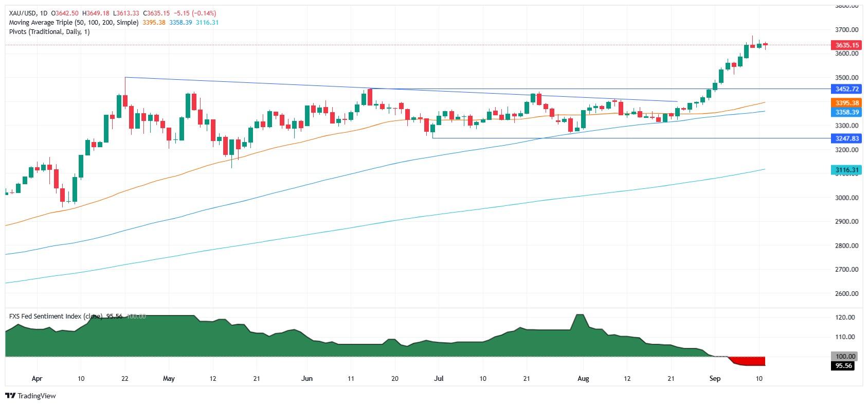
Task: Click the blue 3452.72 price axis label
Action: 846,89
